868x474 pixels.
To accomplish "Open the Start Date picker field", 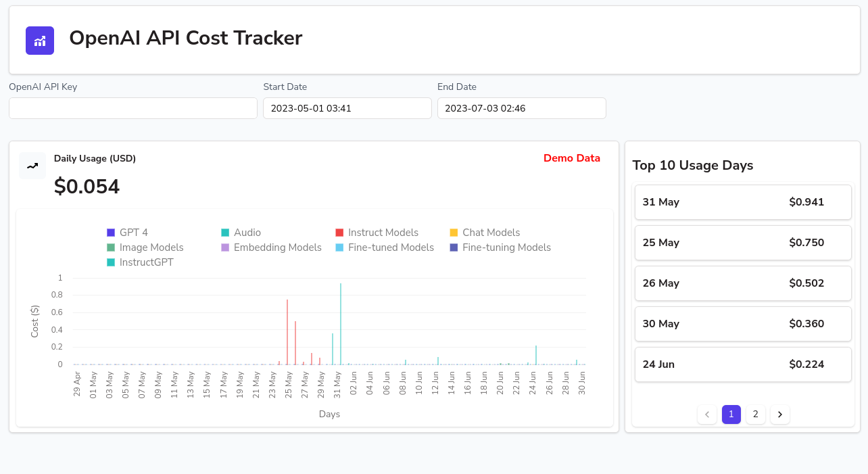I will (347, 108).
